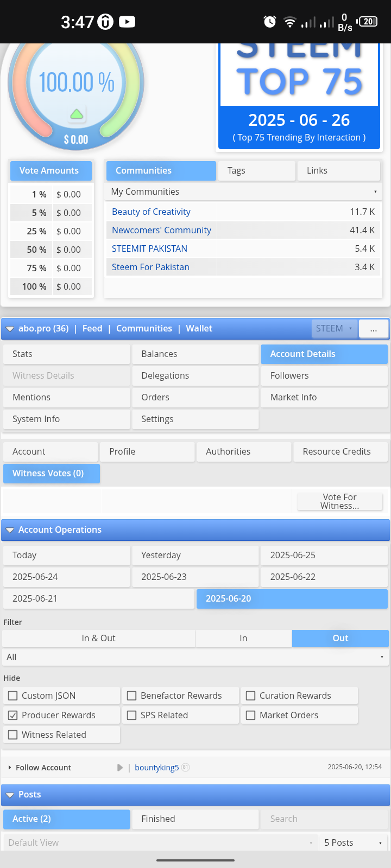Screen dimensions: 391x868
Task: Open the Mentions tab
Action: tap(67, 397)
